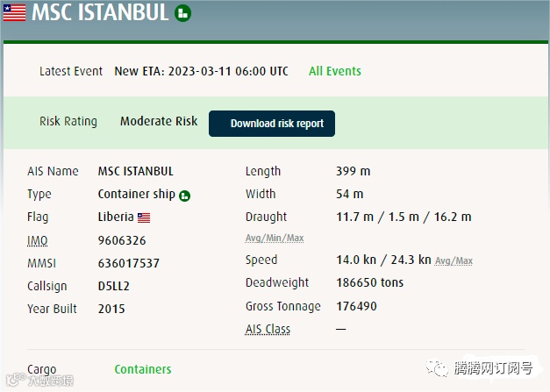The height and width of the screenshot is (392, 550).
Task: Click the green icon beside Container ship
Action: (184, 196)
